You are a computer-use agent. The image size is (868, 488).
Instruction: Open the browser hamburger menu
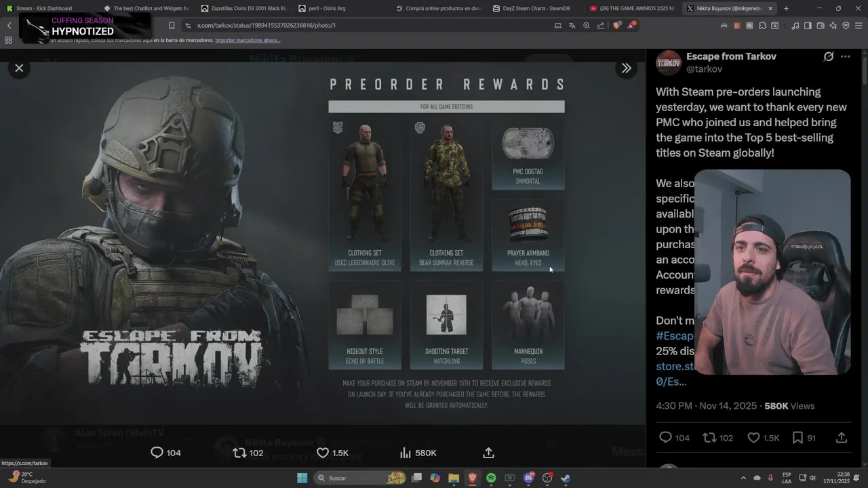tap(859, 26)
